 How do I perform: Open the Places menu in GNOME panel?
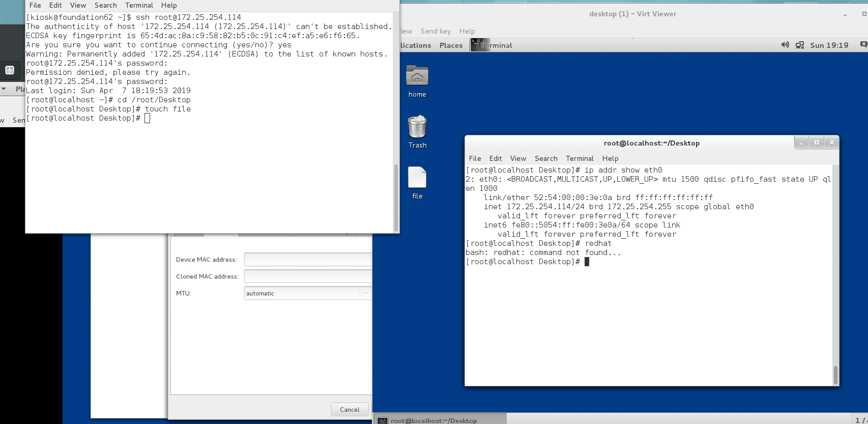point(451,45)
